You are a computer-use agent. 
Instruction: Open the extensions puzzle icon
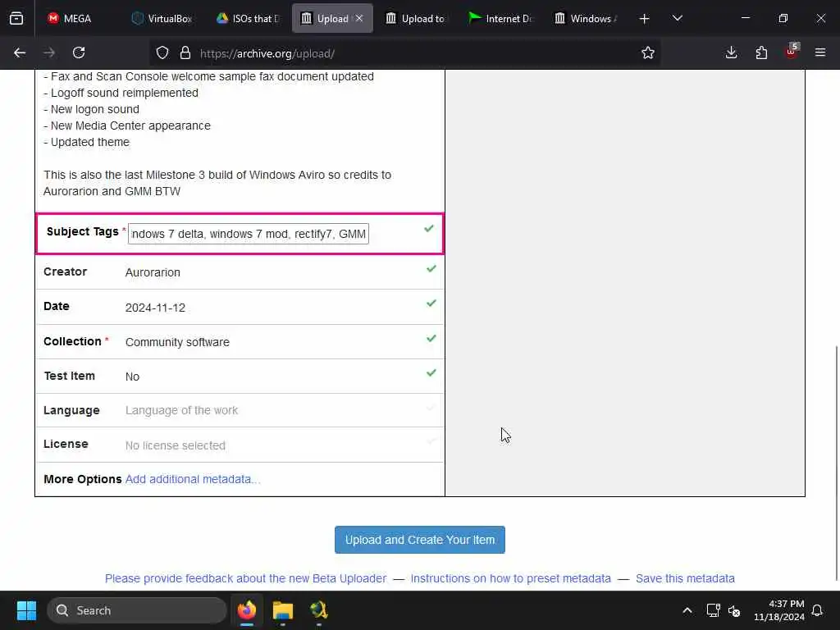click(761, 52)
